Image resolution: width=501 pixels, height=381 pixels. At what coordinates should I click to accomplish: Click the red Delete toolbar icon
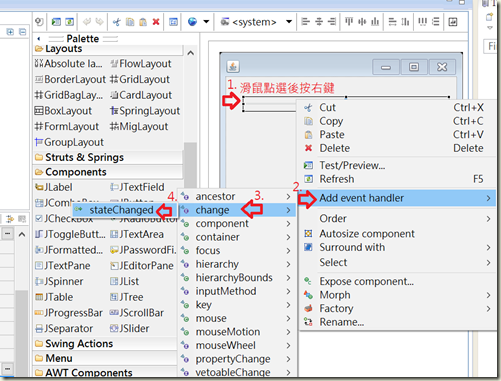(x=156, y=22)
